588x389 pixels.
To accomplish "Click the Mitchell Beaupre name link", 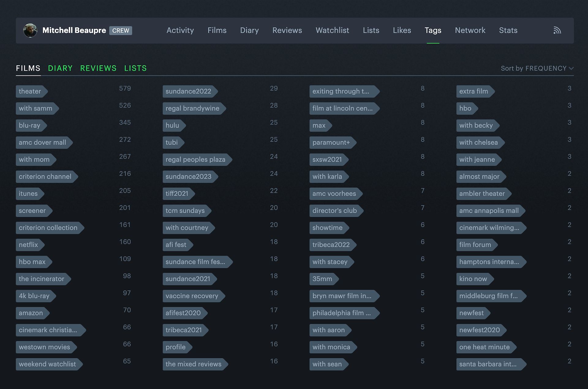I will tap(74, 30).
